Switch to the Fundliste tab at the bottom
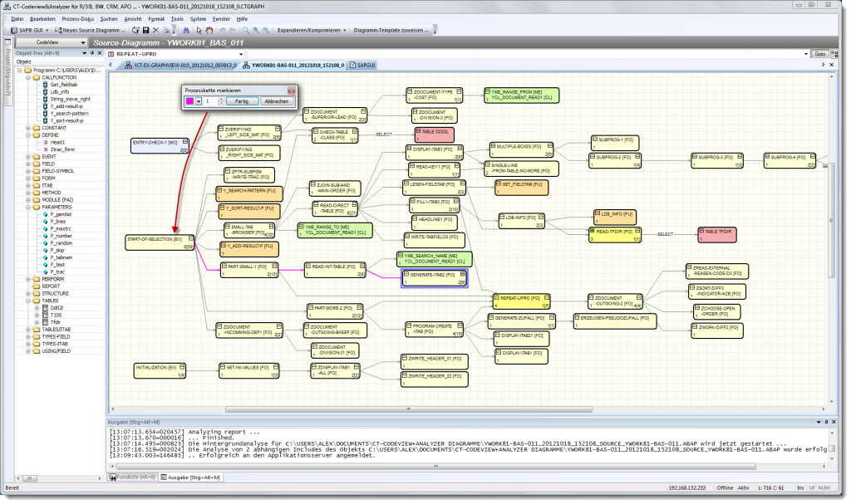 tap(132, 477)
